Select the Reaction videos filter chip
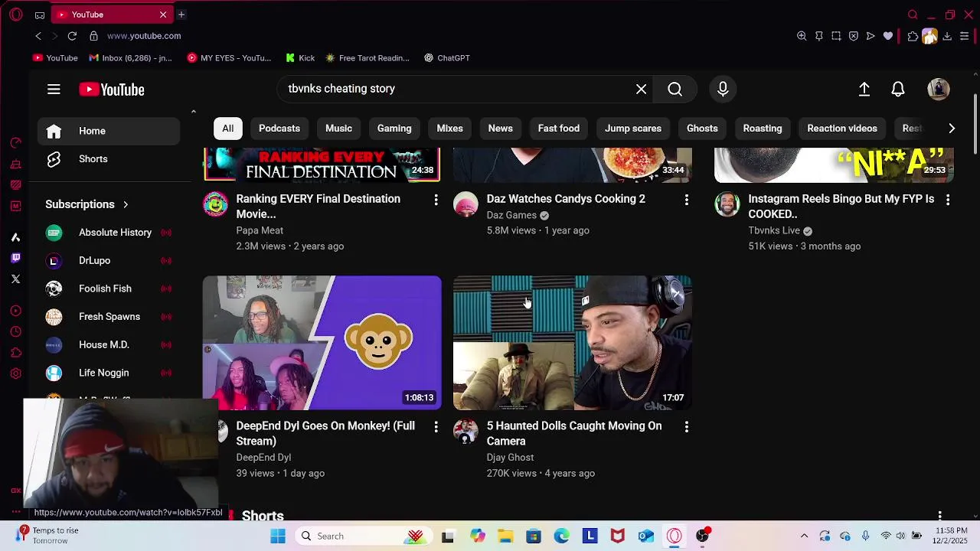The image size is (980, 551). tap(842, 129)
